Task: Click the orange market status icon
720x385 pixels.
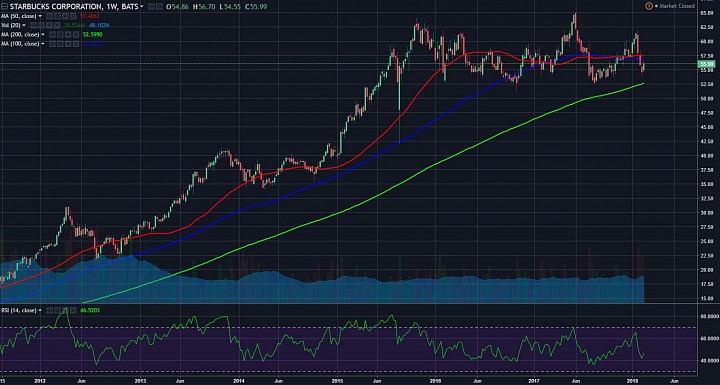Action: tap(649, 6)
